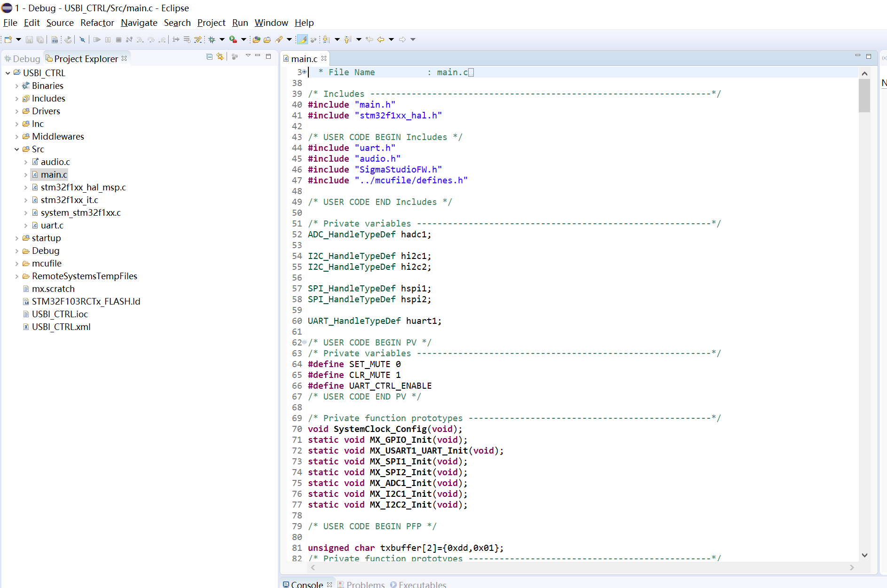Jump to Last Edit Location icon
Screen dimensions: 887x588
pyautogui.click(x=369, y=39)
